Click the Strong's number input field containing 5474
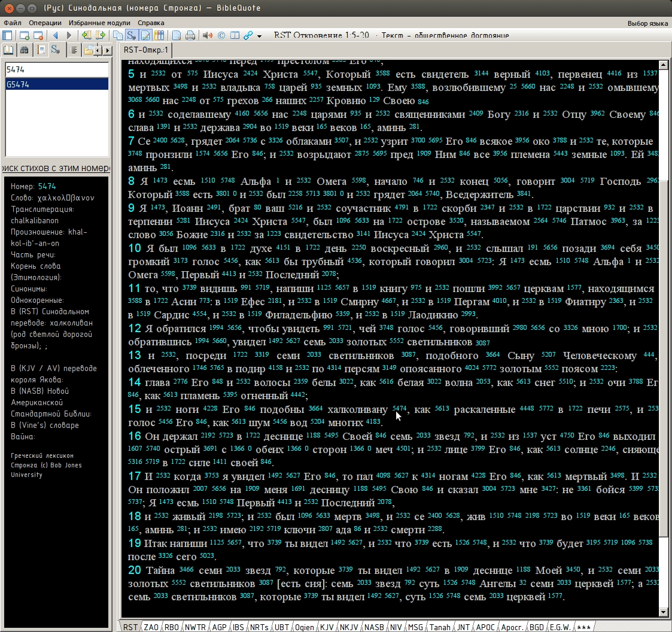The width and height of the screenshot is (672, 632). point(57,69)
